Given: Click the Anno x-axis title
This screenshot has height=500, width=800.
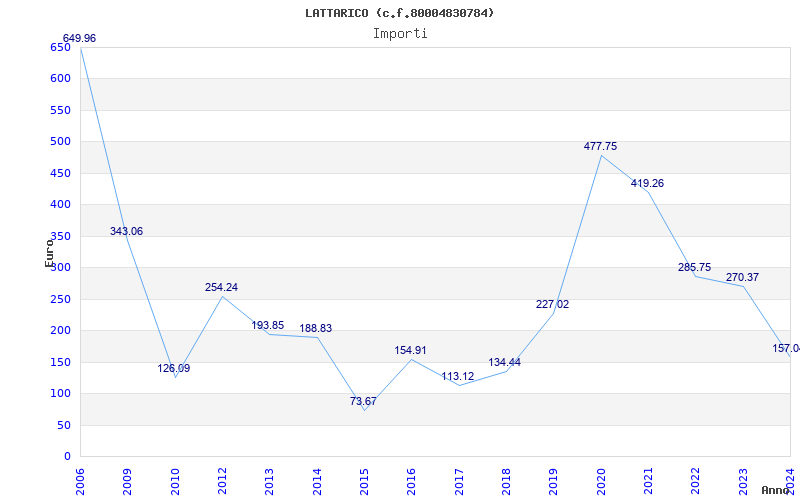Looking at the screenshot, I should pos(776,490).
